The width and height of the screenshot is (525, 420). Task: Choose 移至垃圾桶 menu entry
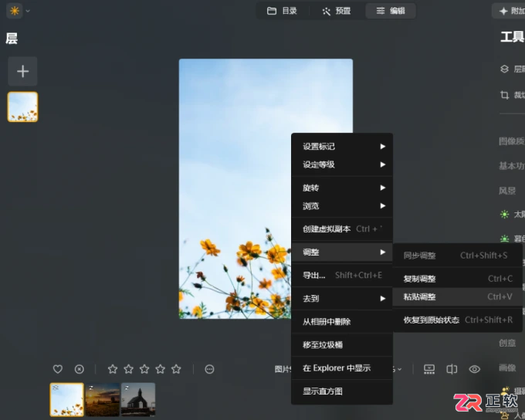342,344
